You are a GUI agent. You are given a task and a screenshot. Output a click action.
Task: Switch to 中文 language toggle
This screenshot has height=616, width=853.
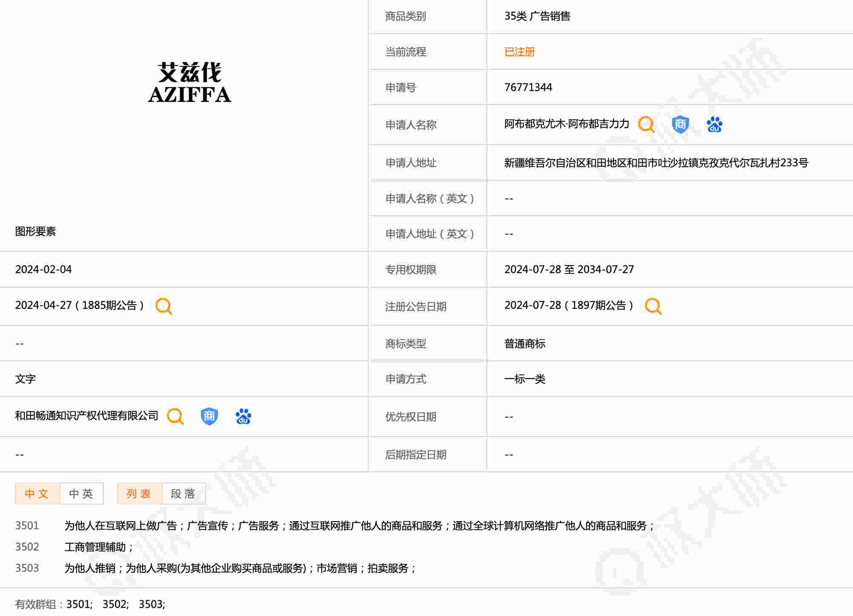[x=37, y=493]
